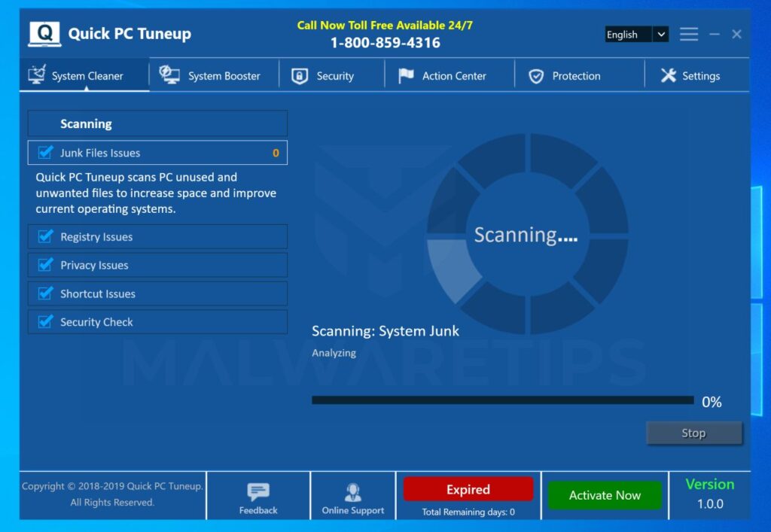771x532 pixels.
Task: Select the Registry Issues row label
Action: 96,237
